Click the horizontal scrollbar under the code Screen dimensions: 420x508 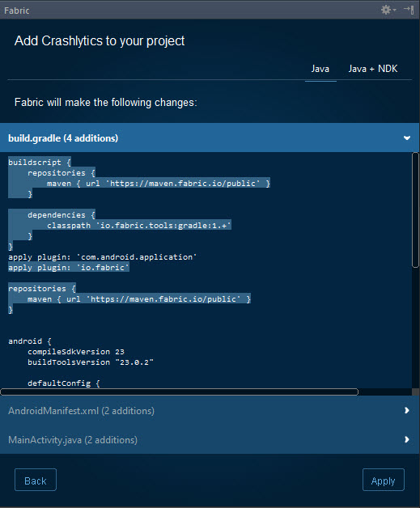click(x=179, y=392)
